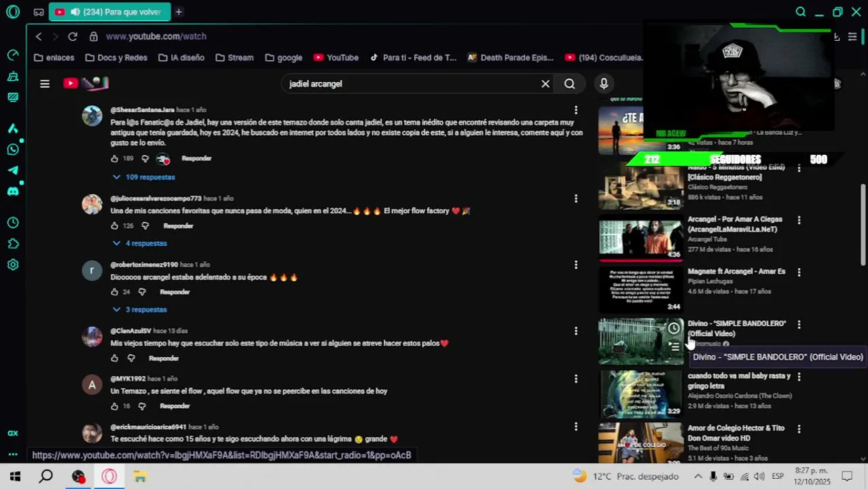868x489 pixels.
Task: Open the Stream bookmarks folder
Action: click(234, 58)
